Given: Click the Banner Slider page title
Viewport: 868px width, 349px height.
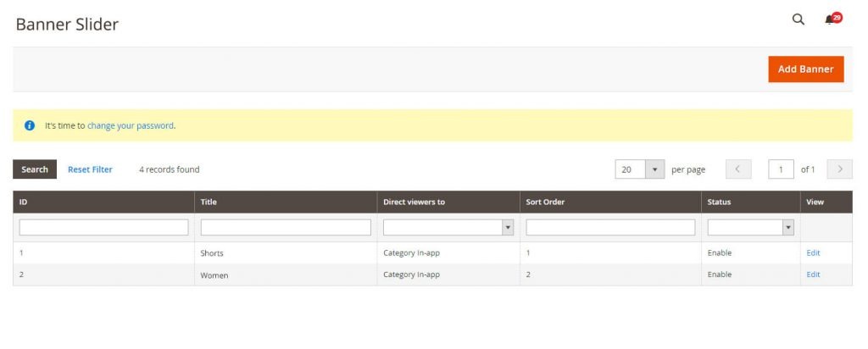Looking at the screenshot, I should click(x=67, y=25).
